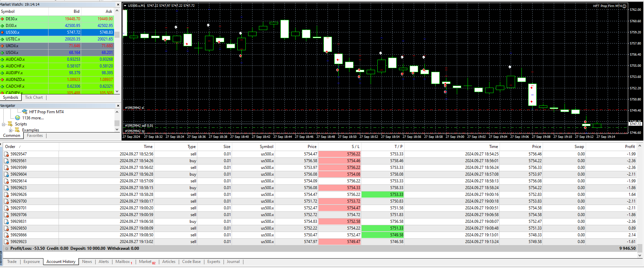Click the Market Watch scroll-down arrow
This screenshot has height=268, width=644.
117,91
